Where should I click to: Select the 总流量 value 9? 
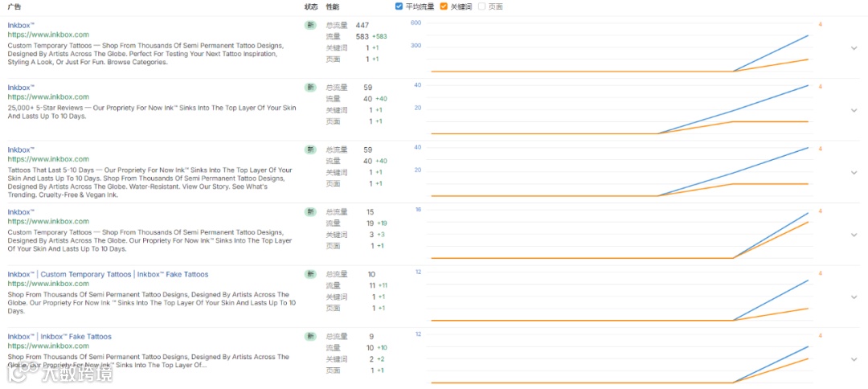371,337
